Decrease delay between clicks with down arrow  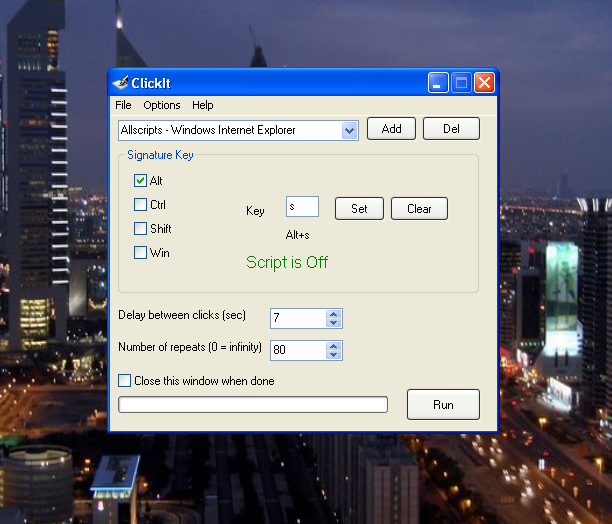pyautogui.click(x=334, y=323)
